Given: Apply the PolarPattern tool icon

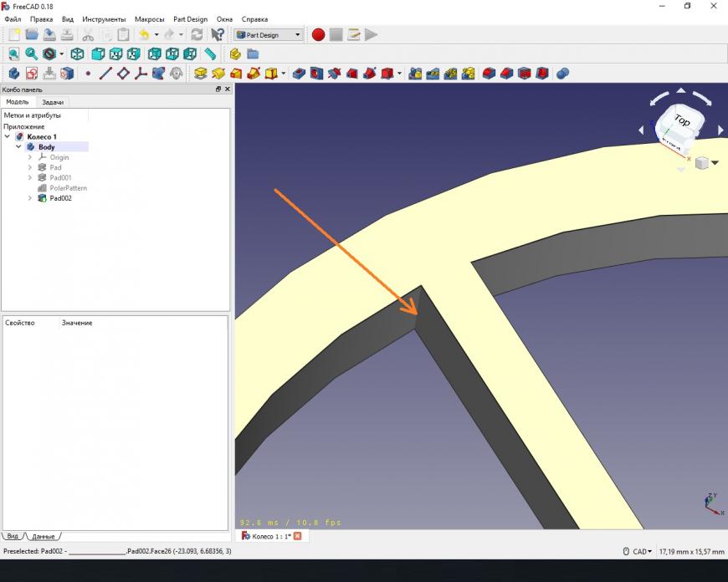Looking at the screenshot, I should 450,74.
